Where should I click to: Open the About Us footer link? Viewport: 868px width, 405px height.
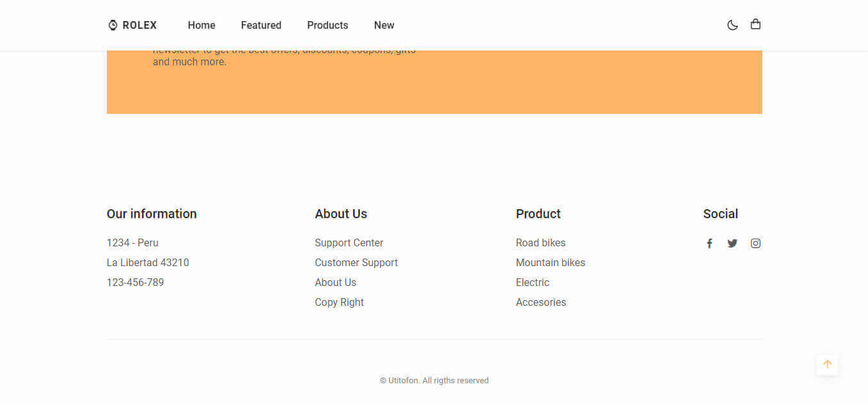(x=335, y=282)
